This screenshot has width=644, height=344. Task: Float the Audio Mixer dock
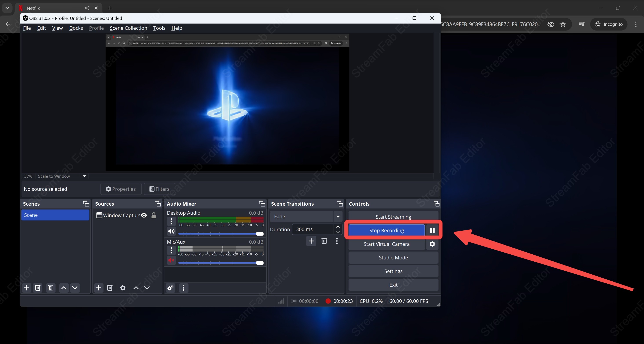pos(262,204)
